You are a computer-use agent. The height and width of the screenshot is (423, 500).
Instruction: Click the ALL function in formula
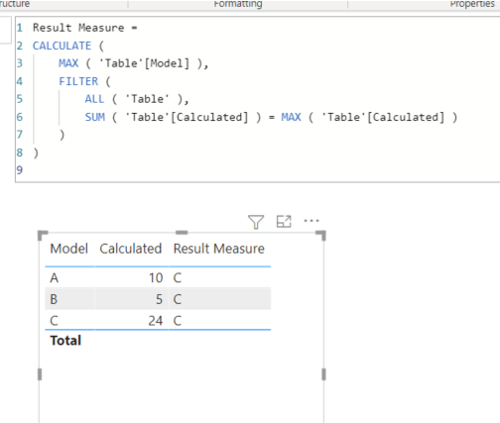94,99
